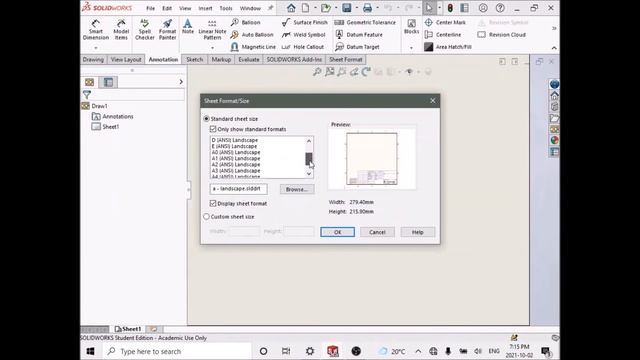Collapse the ribbon with the chevron
Viewport: 640px width, 360px height.
554,48
